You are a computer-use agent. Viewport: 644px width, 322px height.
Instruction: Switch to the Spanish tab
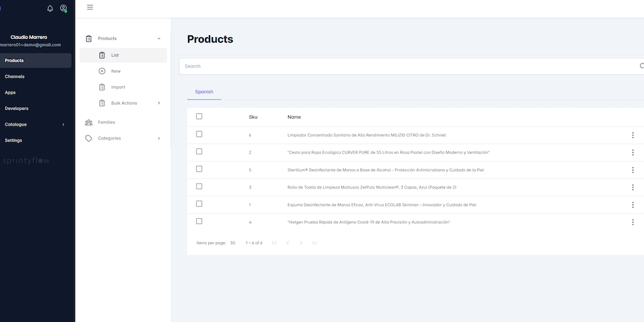coord(204,92)
